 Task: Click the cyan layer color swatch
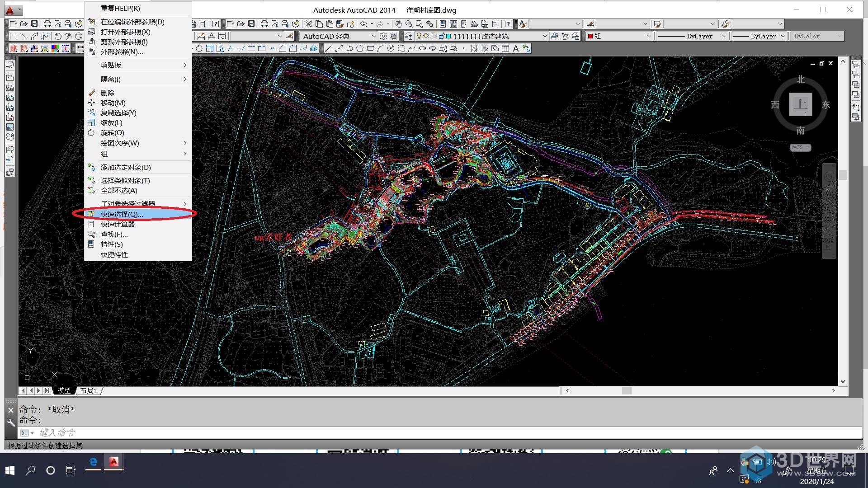[448, 36]
